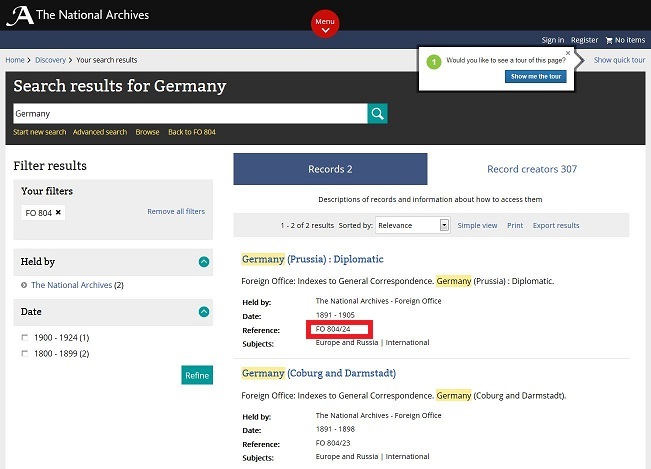Remove the FO 804 filter tag

[58, 213]
